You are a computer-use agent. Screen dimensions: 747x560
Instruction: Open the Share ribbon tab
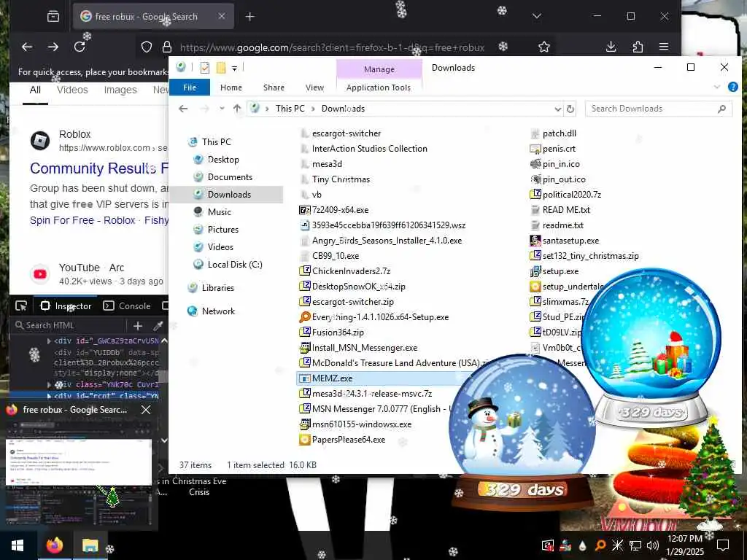point(274,87)
